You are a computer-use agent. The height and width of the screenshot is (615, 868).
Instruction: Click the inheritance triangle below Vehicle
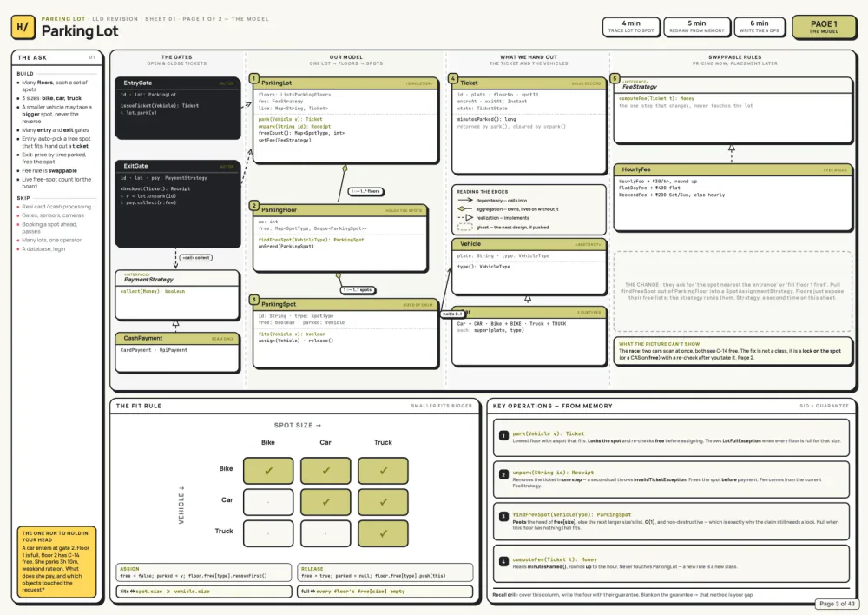click(x=528, y=299)
